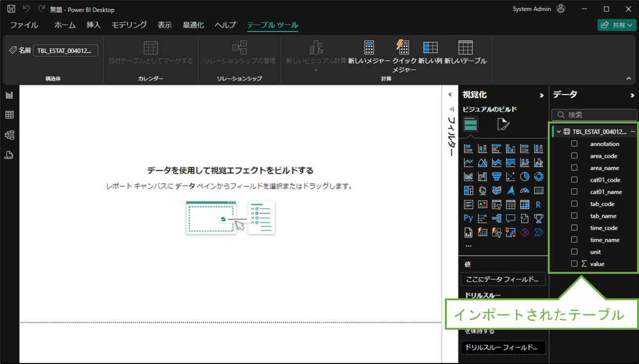Check the area_name field
The image size is (639, 364).
575,168
